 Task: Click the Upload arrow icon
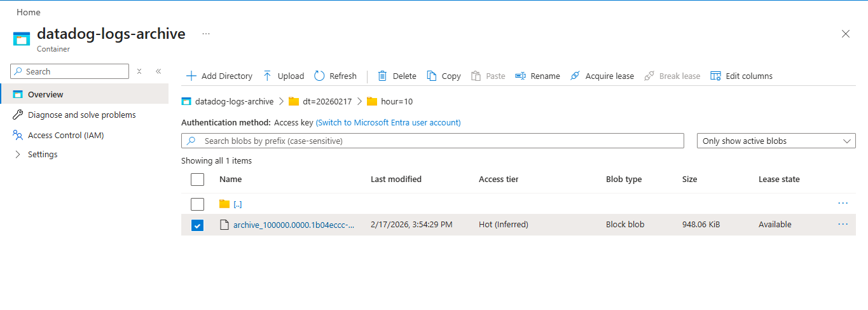pyautogui.click(x=268, y=76)
